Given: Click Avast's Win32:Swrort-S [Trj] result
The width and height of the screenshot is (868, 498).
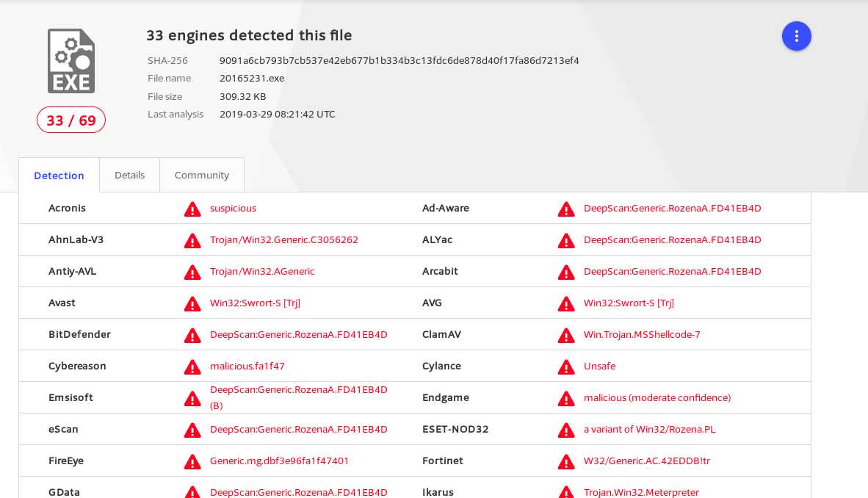Looking at the screenshot, I should pyautogui.click(x=256, y=303).
